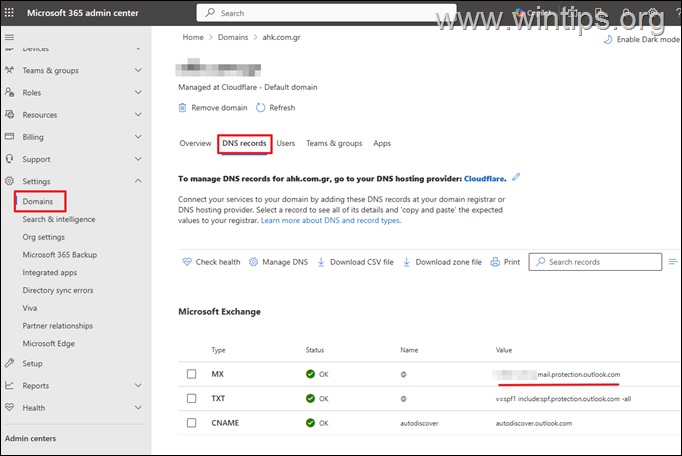
Task: Open Directory sync errors
Action: (58, 290)
